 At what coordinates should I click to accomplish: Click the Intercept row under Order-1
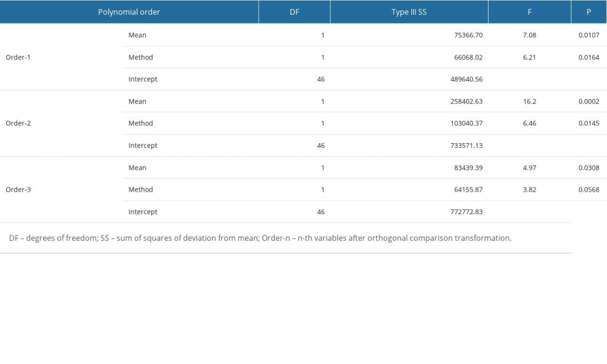[143, 79]
